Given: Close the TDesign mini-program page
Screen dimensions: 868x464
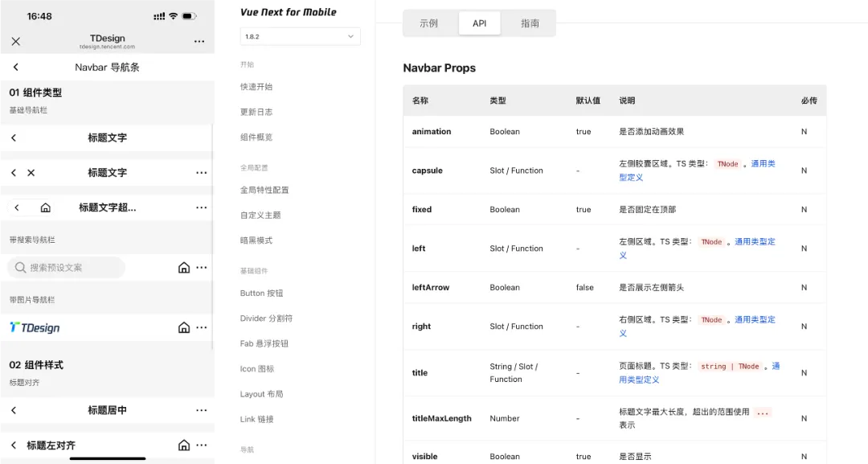Looking at the screenshot, I should click(x=16, y=42).
